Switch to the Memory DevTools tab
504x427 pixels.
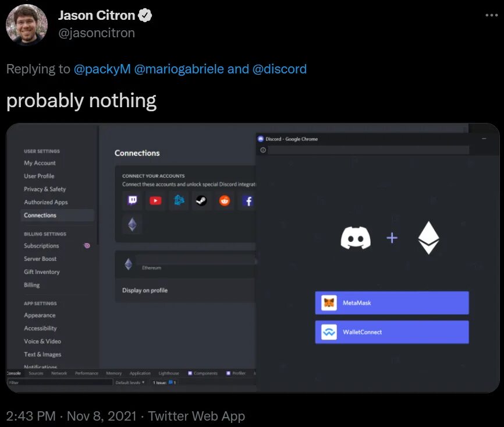(x=114, y=373)
